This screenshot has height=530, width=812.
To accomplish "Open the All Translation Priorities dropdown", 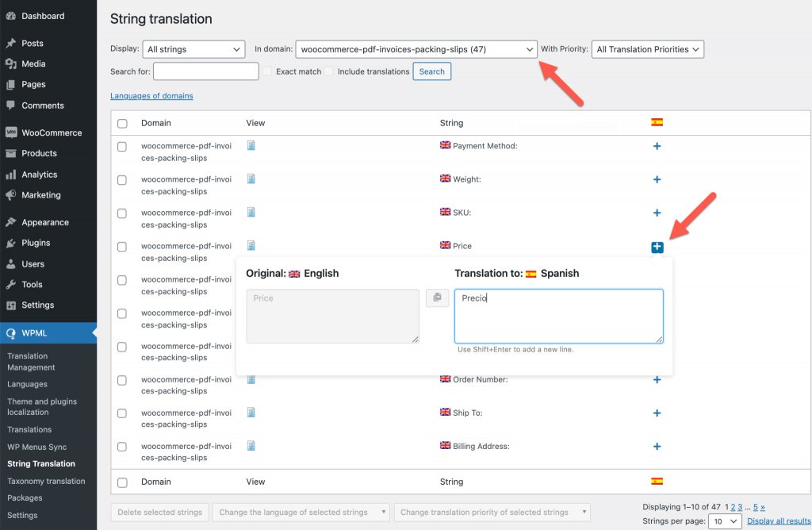I will pyautogui.click(x=648, y=49).
